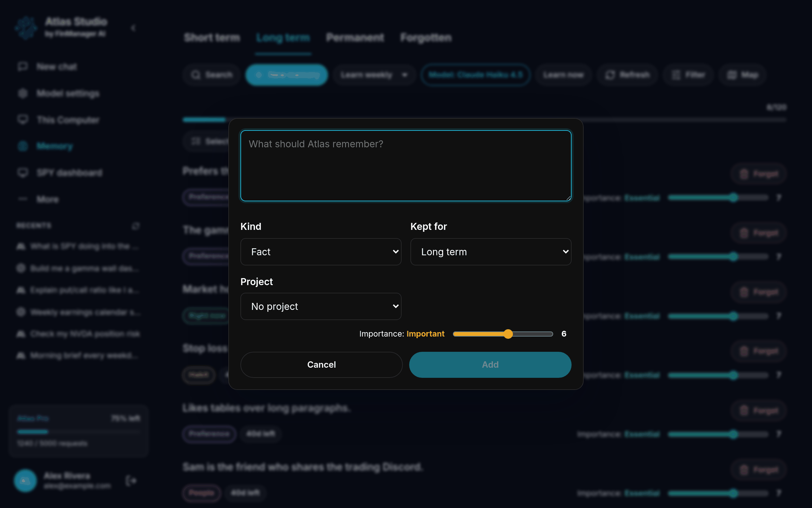
Task: Open recent chat 'Morning brief every weekd...'
Action: click(x=78, y=356)
